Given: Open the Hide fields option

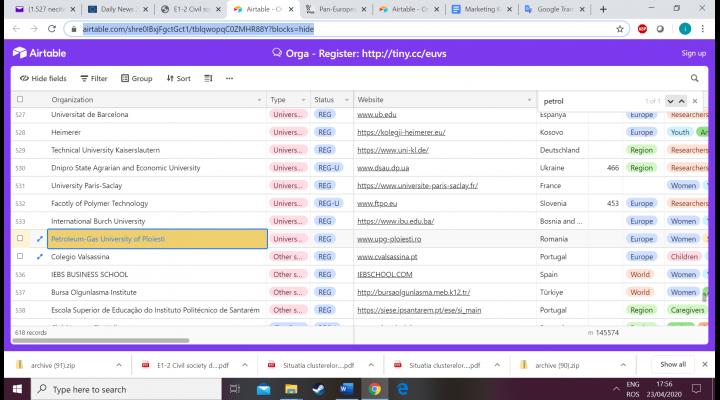Looking at the screenshot, I should pos(43,79).
